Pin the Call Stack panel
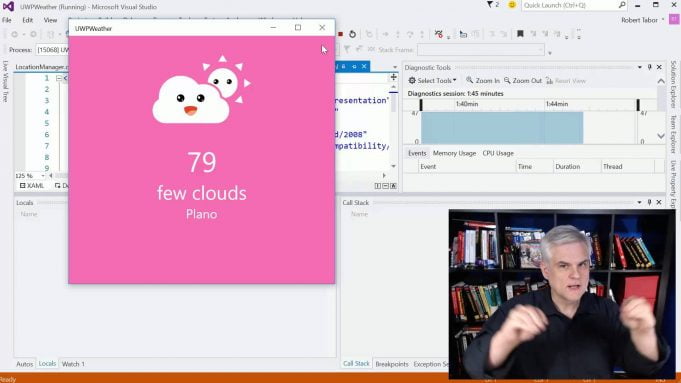 click(x=650, y=202)
